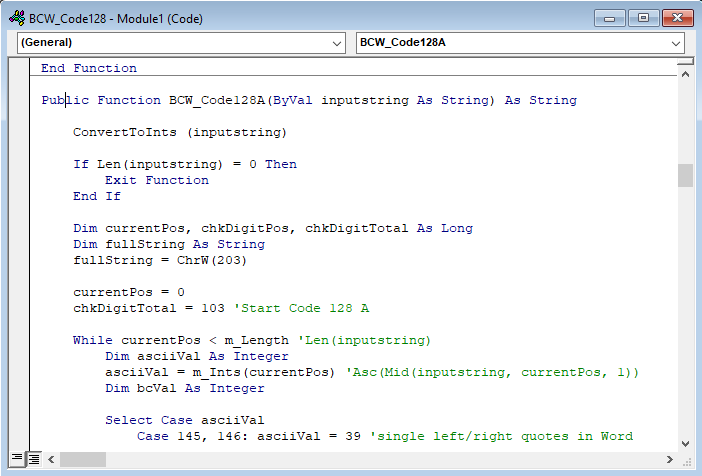Click the 'currentPos = 0' line
Screen dimensions: 702x476
(x=129, y=292)
